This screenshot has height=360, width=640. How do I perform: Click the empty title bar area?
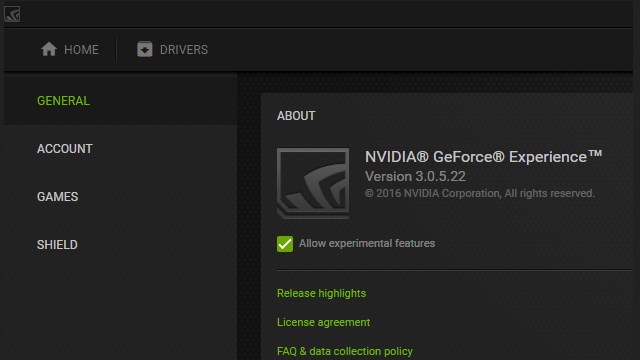327,14
